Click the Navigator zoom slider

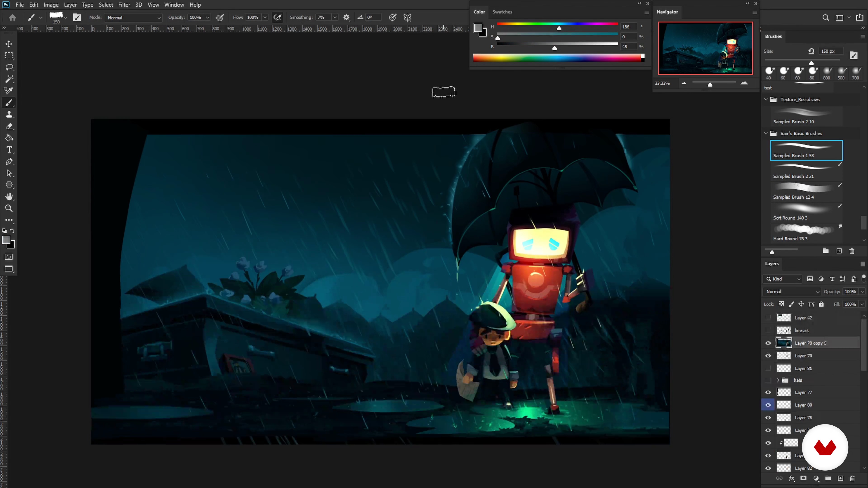point(710,84)
